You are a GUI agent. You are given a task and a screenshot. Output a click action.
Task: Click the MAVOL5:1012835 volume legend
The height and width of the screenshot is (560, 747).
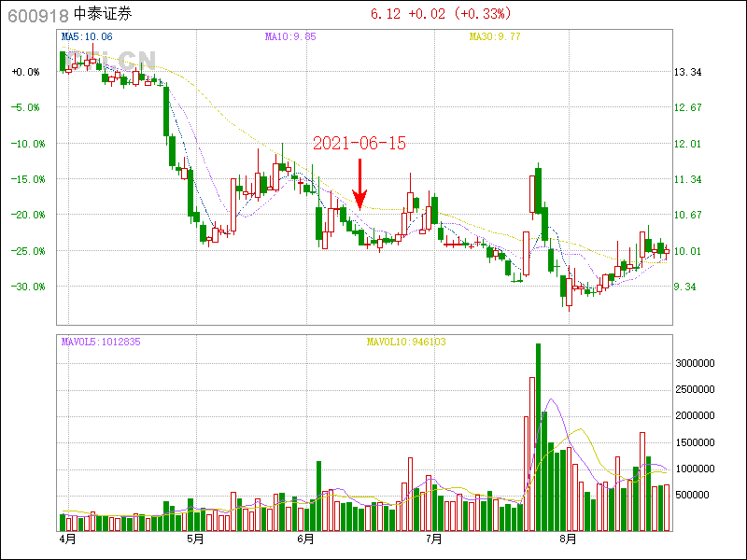click(x=101, y=342)
